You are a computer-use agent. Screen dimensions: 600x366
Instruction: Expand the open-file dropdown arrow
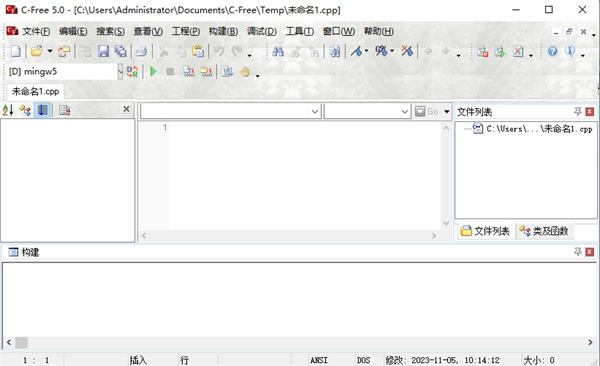point(50,51)
